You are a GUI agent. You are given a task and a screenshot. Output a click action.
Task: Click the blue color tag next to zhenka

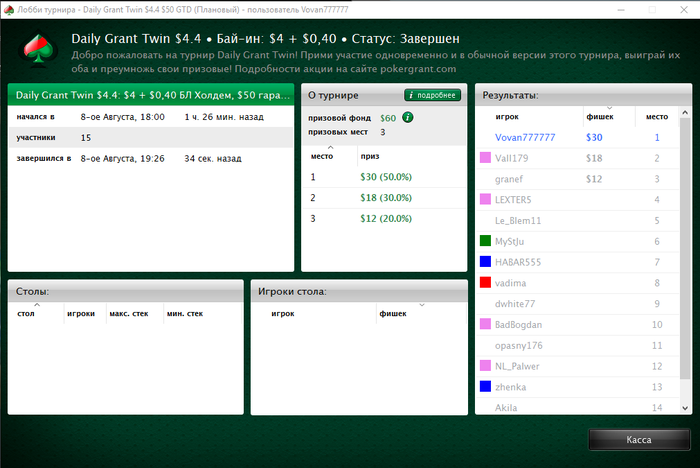(485, 386)
